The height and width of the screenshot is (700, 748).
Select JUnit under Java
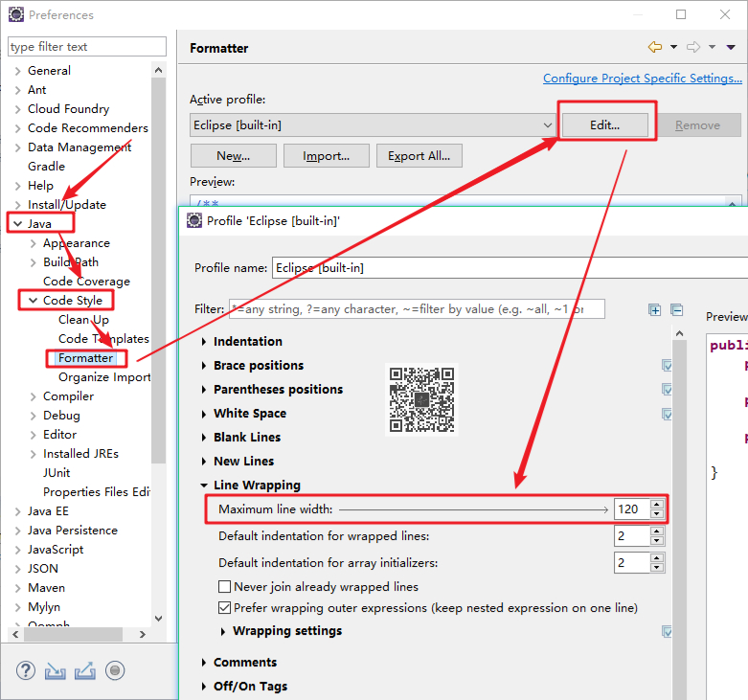[x=57, y=472]
